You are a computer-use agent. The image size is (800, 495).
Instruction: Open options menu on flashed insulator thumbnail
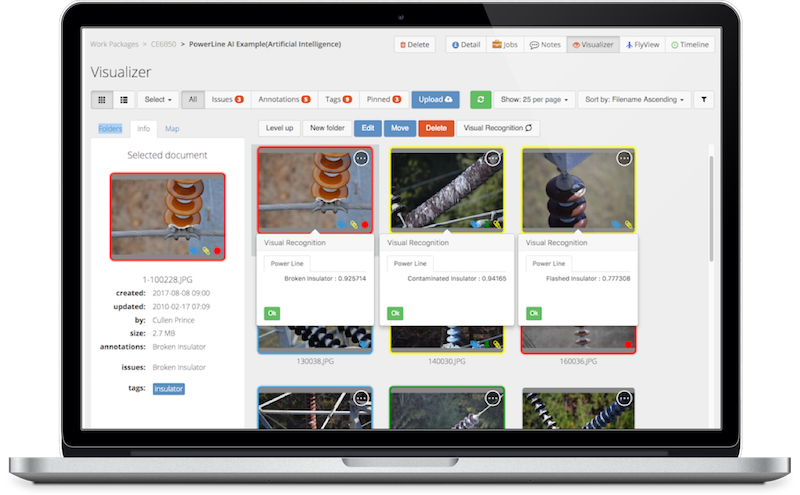[624, 158]
